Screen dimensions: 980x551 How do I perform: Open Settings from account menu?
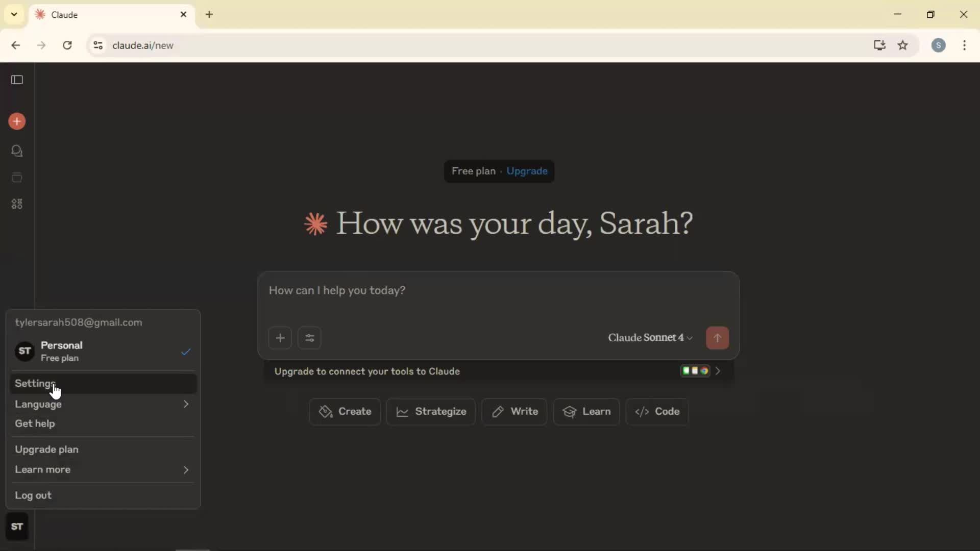point(103,384)
